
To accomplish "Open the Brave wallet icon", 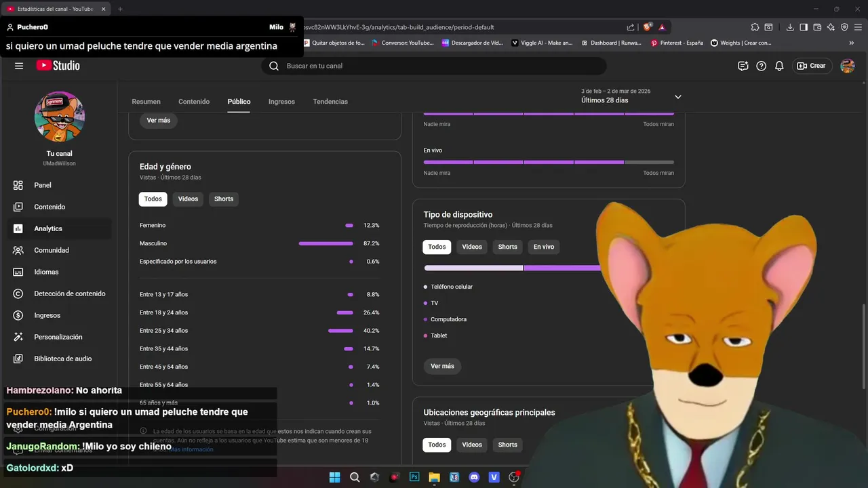I will pyautogui.click(x=817, y=27).
